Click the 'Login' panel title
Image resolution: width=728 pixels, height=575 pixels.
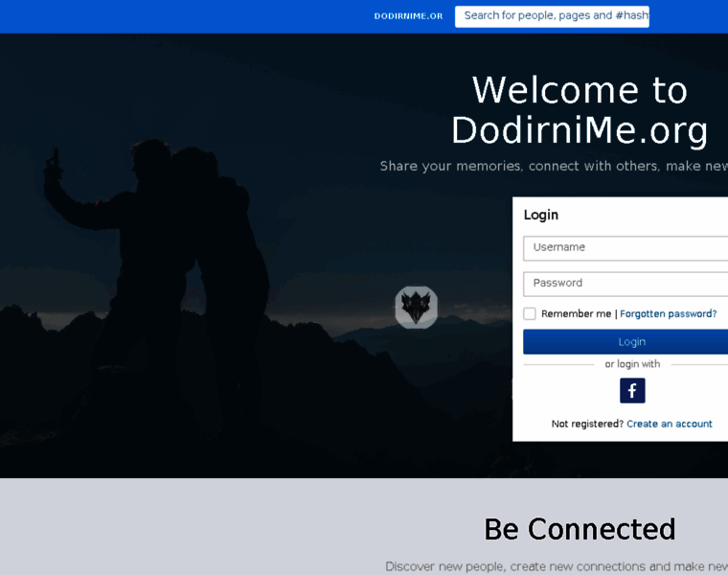tap(541, 215)
